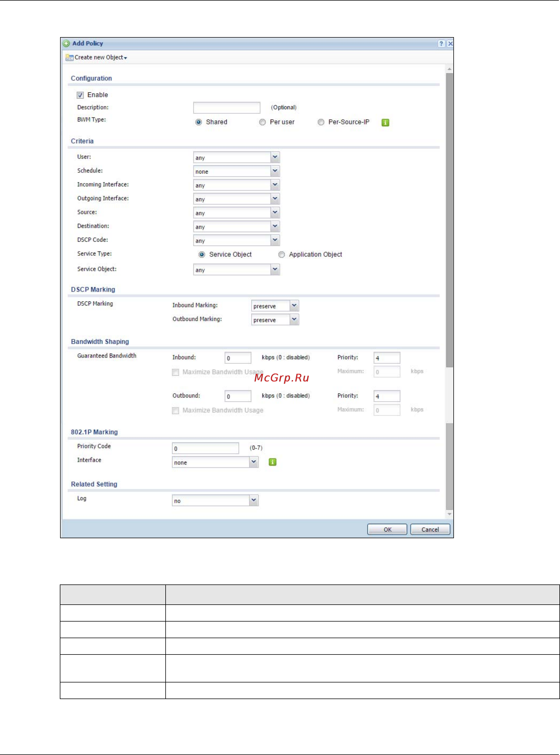Open the Log dropdown
The height and width of the screenshot is (755, 560).
tap(215, 501)
